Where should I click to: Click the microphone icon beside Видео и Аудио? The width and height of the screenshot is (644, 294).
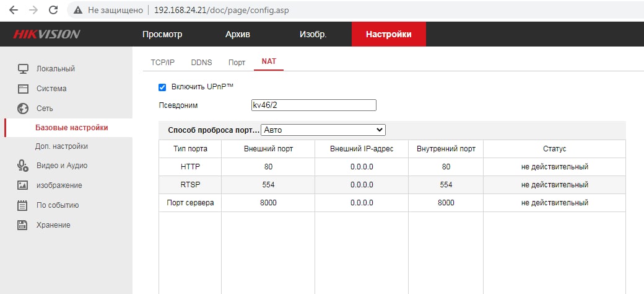coord(22,166)
